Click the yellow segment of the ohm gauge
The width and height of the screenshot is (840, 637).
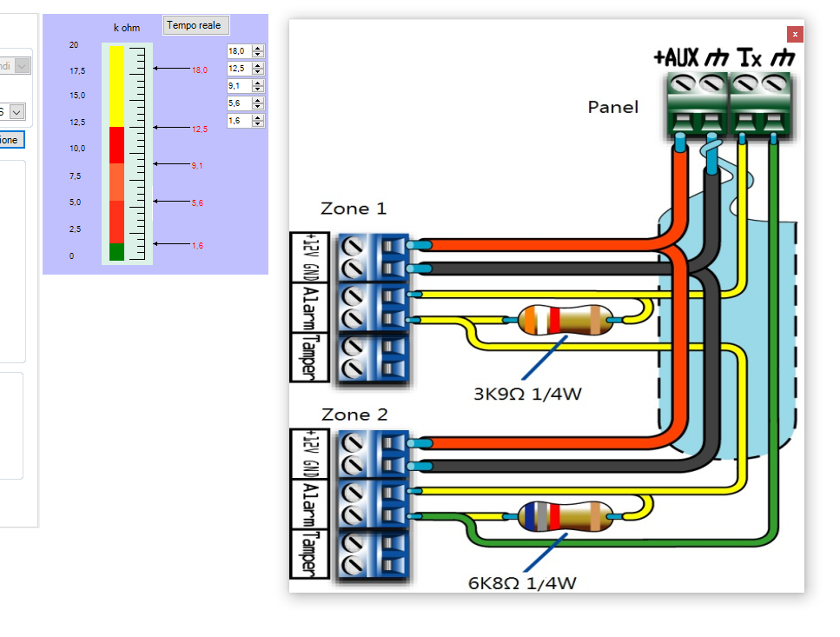(116, 87)
